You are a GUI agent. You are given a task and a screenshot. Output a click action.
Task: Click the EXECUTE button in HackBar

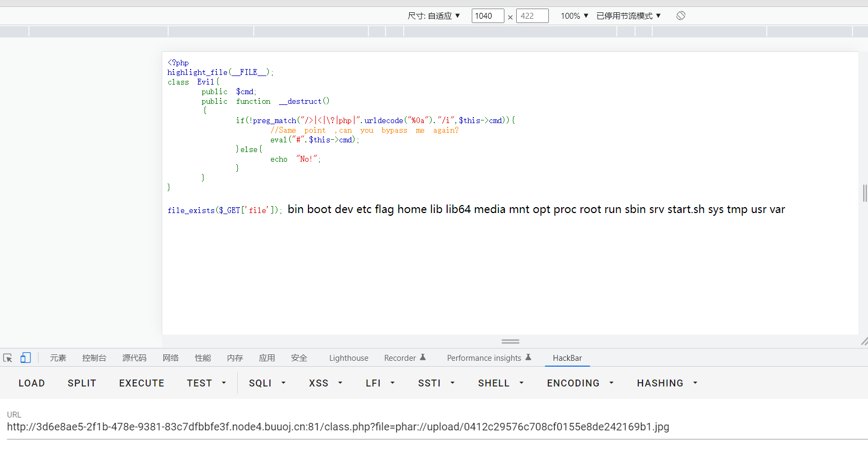point(142,383)
